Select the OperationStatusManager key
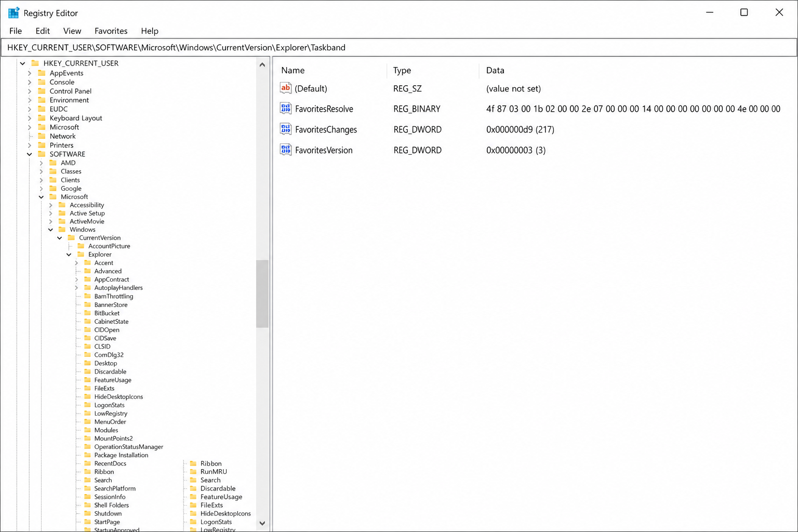Image resolution: width=798 pixels, height=532 pixels. pos(128,447)
